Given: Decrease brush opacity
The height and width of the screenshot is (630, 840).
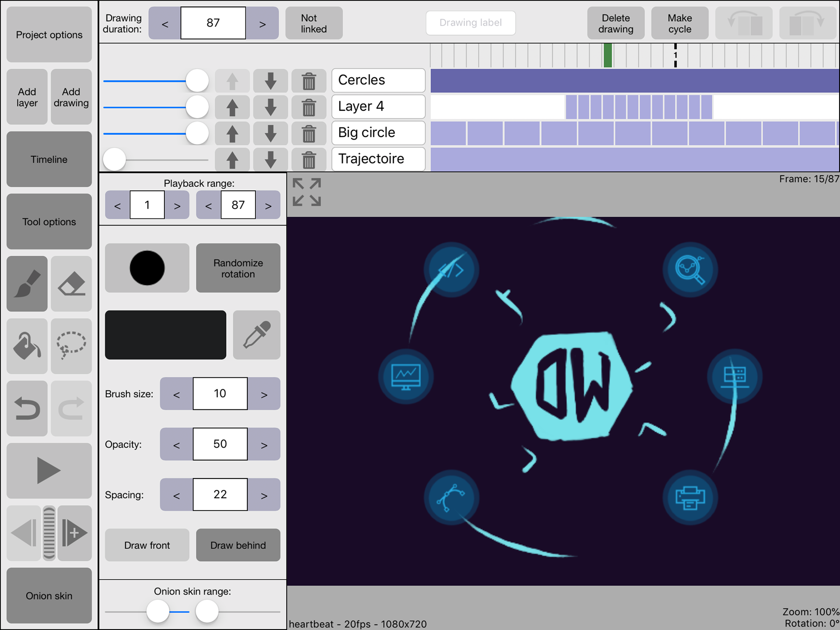Looking at the screenshot, I should click(176, 444).
